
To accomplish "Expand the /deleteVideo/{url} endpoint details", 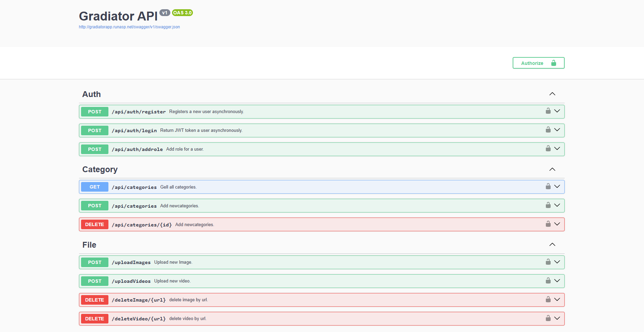I will 557,318.
